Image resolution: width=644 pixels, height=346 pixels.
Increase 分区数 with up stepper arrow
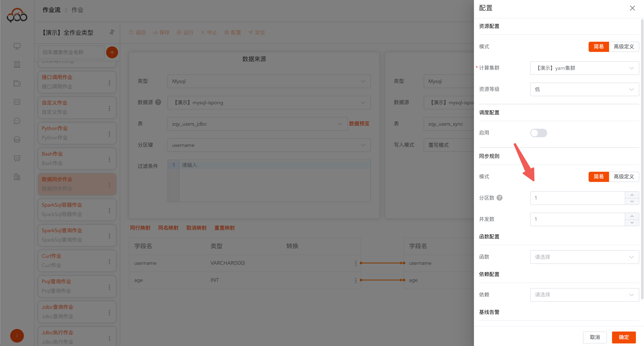tap(632, 195)
